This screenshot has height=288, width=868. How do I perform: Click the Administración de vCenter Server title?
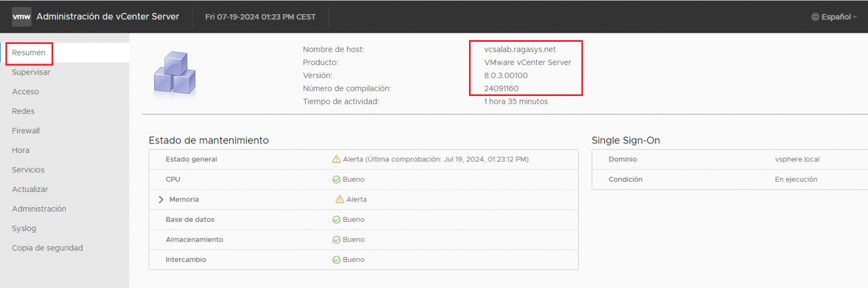click(x=108, y=16)
